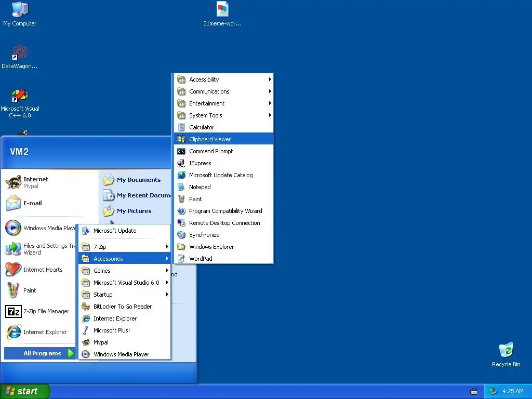Viewport: 532px width, 399px height.
Task: Expand the Entertainment submenu
Action: (x=223, y=103)
